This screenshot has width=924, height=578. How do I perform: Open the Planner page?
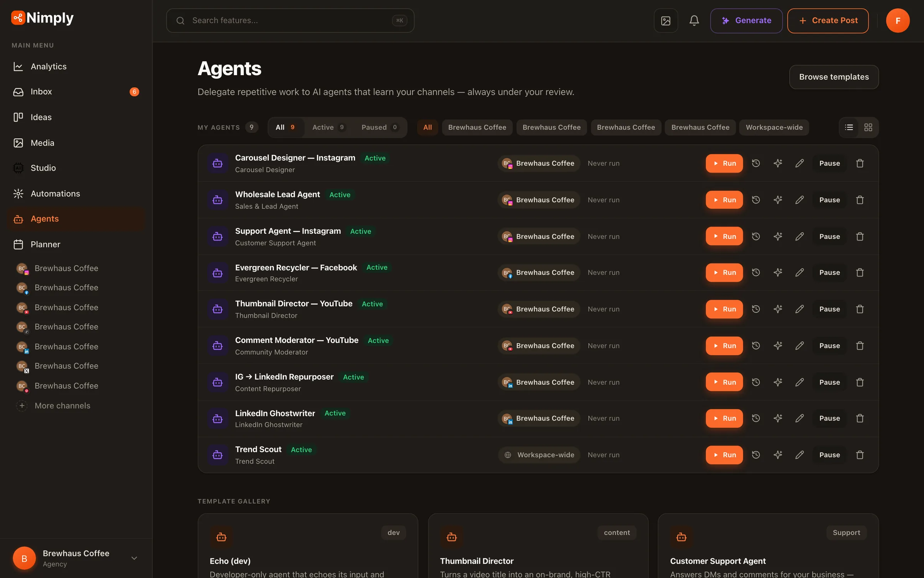(76, 244)
